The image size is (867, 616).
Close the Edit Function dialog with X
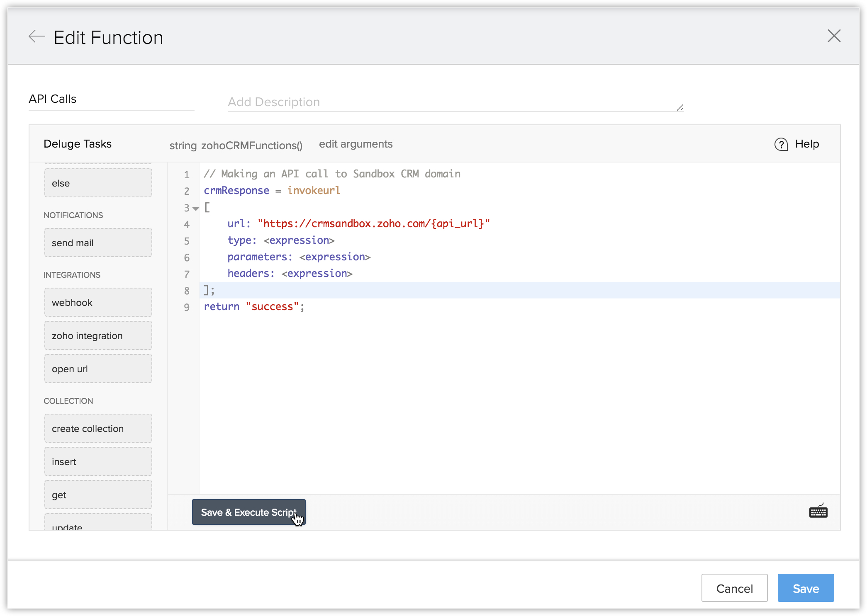(834, 36)
